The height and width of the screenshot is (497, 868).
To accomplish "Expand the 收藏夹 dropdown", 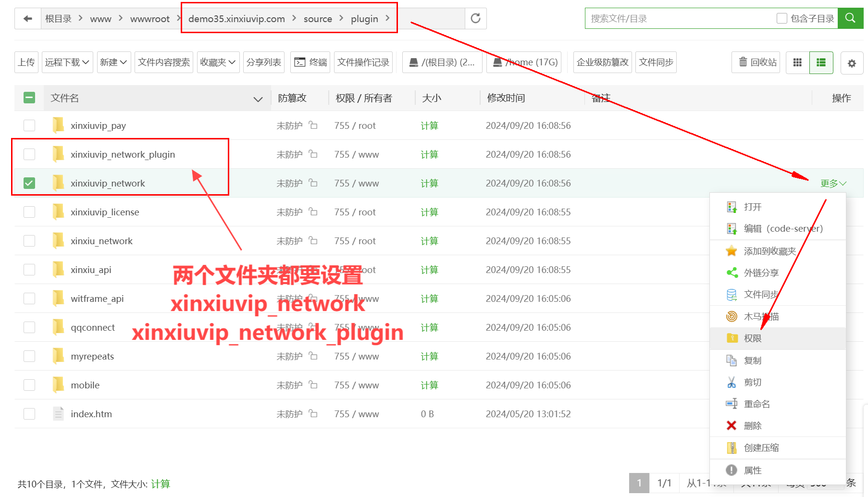I will [218, 62].
